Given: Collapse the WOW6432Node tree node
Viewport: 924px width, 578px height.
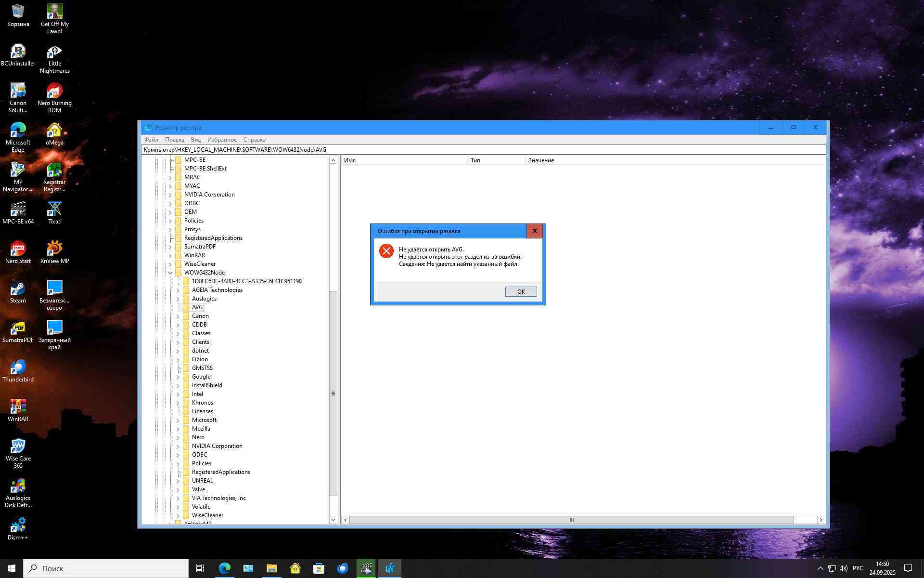Looking at the screenshot, I should tap(170, 273).
